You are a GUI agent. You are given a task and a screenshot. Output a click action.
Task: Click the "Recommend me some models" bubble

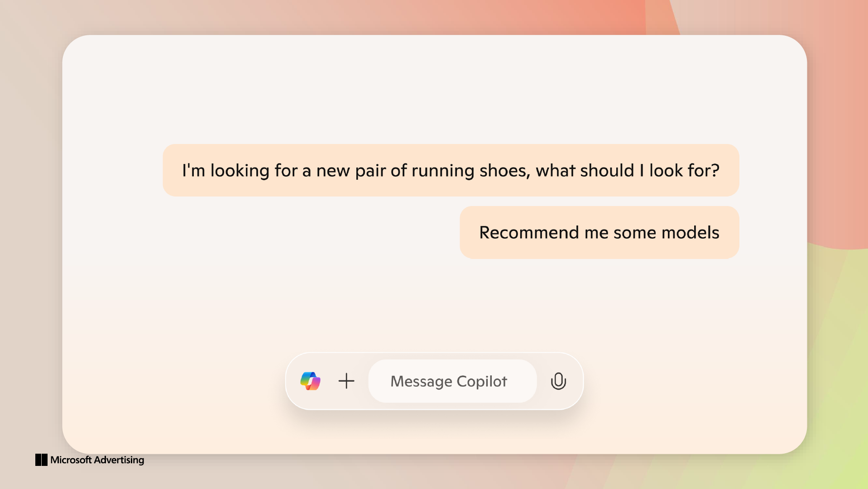point(599,233)
